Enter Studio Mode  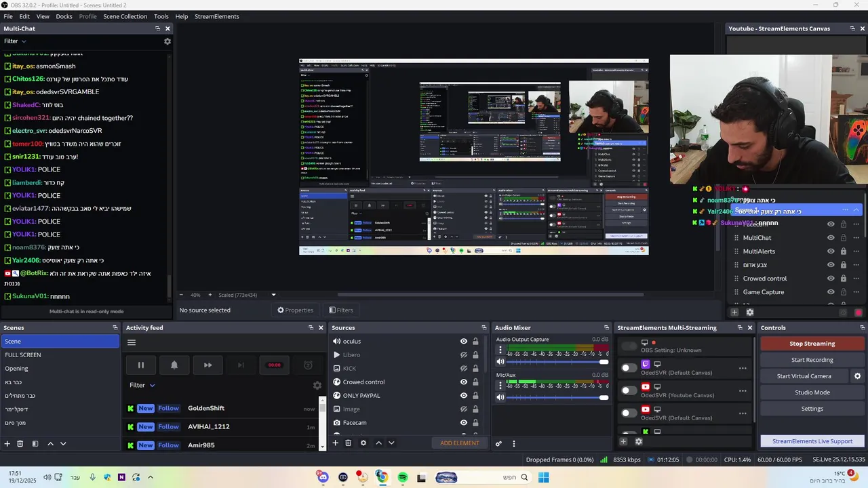[812, 392]
